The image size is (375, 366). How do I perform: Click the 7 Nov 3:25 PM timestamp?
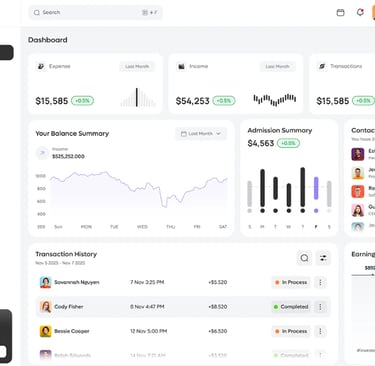[x=147, y=282]
